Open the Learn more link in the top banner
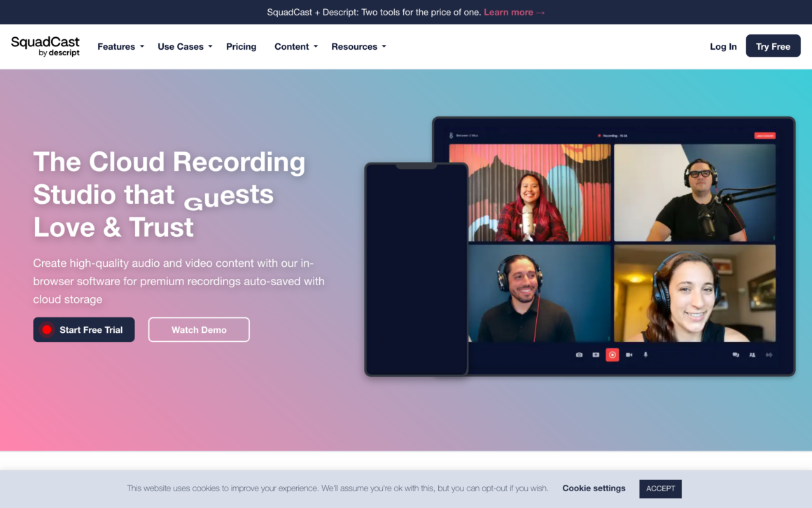This screenshot has height=508, width=812. click(x=514, y=12)
